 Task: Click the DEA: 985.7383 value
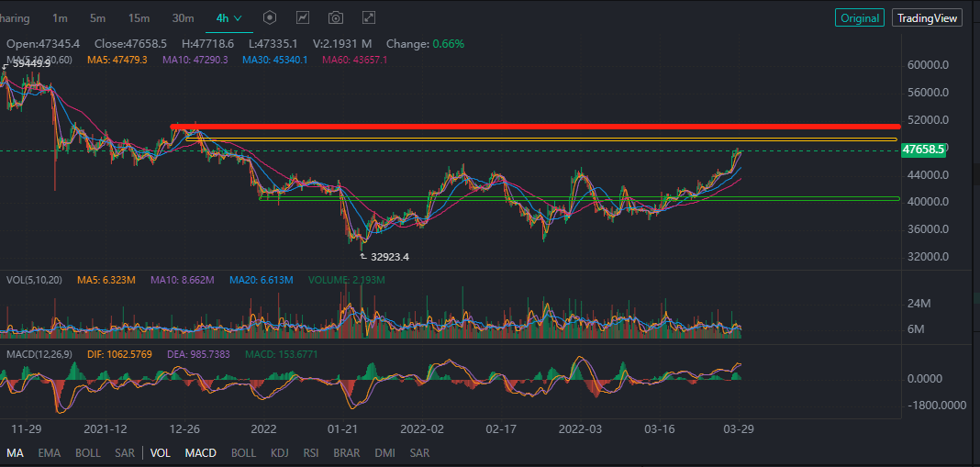coord(198,354)
